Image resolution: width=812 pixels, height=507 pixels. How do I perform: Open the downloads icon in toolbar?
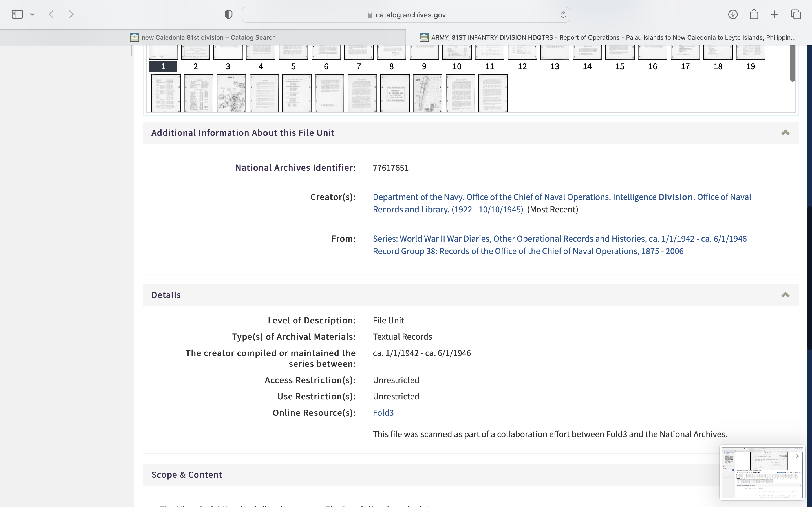(733, 14)
